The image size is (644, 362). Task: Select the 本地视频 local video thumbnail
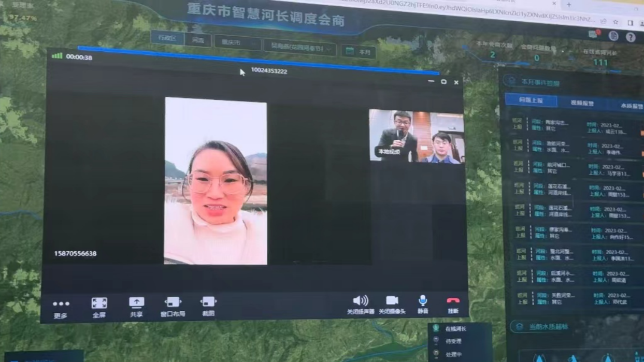[416, 136]
